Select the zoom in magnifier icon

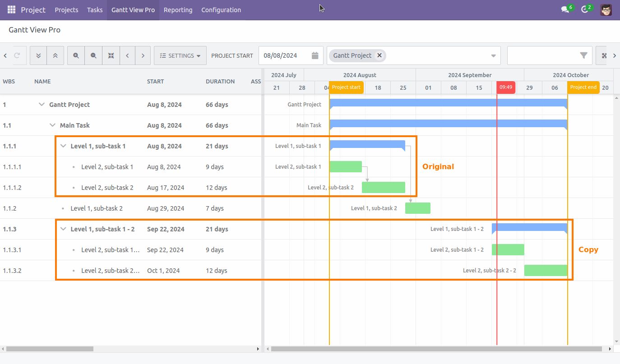75,55
